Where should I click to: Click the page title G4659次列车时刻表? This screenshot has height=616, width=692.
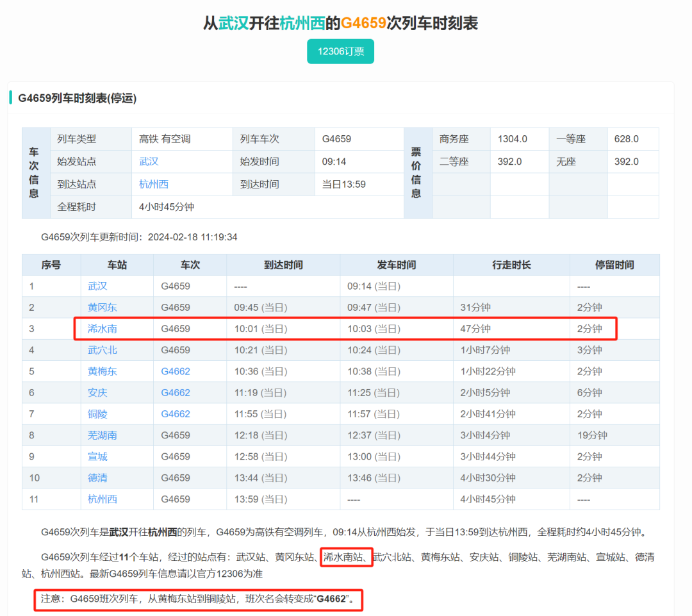click(x=340, y=23)
